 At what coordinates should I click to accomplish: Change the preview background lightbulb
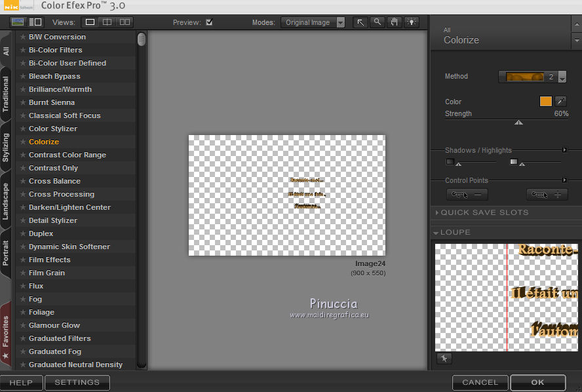[x=411, y=22]
